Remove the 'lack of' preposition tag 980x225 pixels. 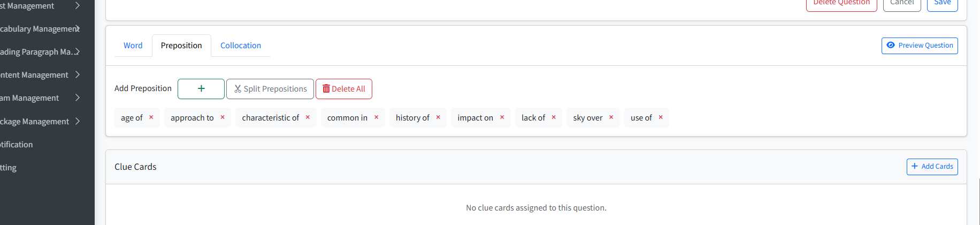pyautogui.click(x=554, y=117)
